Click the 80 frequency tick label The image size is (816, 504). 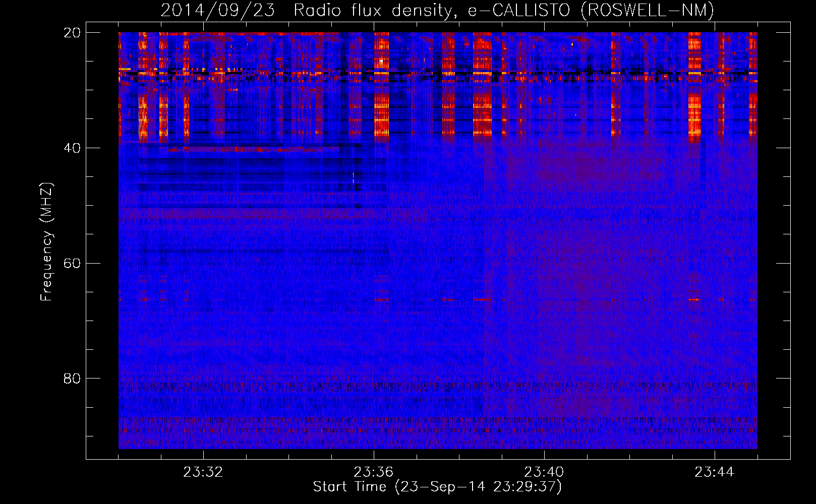pyautogui.click(x=72, y=379)
